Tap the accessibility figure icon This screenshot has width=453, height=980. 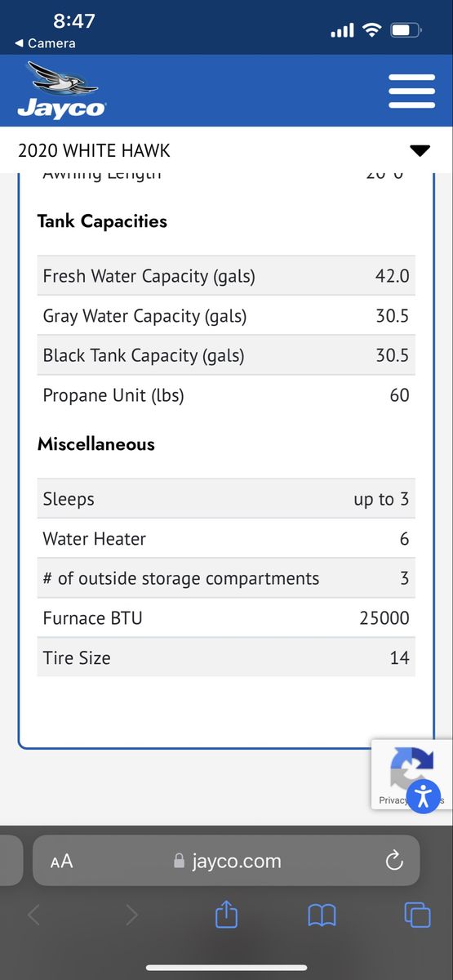click(423, 795)
